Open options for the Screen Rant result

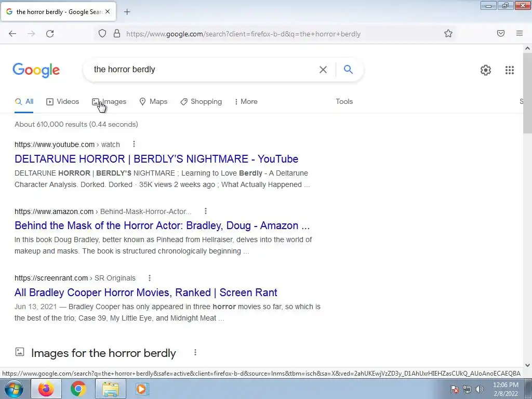(150, 278)
